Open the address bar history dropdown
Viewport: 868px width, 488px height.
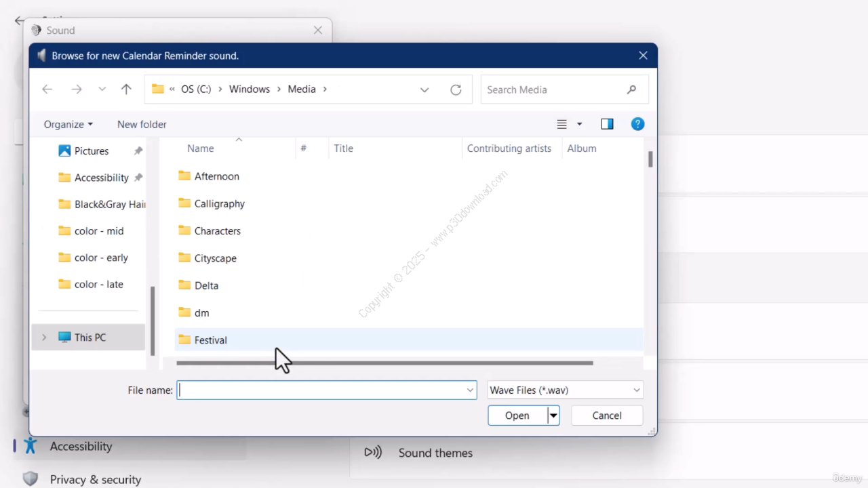425,89
